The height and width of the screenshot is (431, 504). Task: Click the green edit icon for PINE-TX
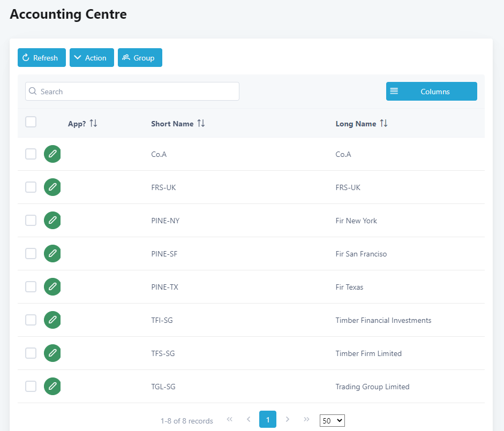52,287
